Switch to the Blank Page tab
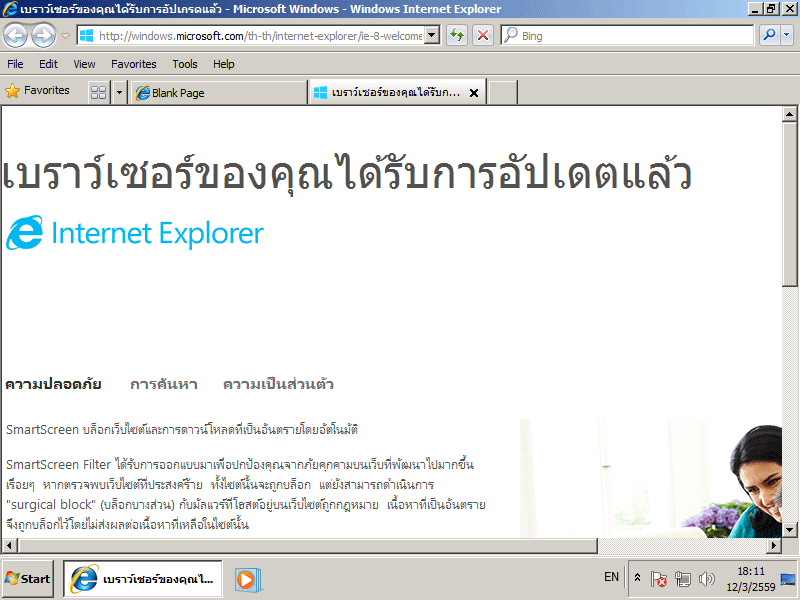Viewport: 800px width, 600px height. 219,92
